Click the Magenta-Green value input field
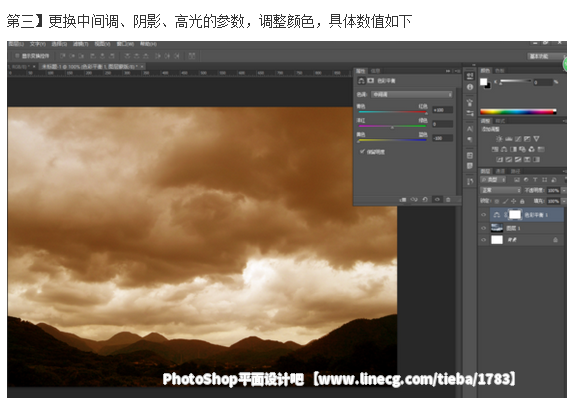This screenshot has width=571, height=398. coord(443,124)
